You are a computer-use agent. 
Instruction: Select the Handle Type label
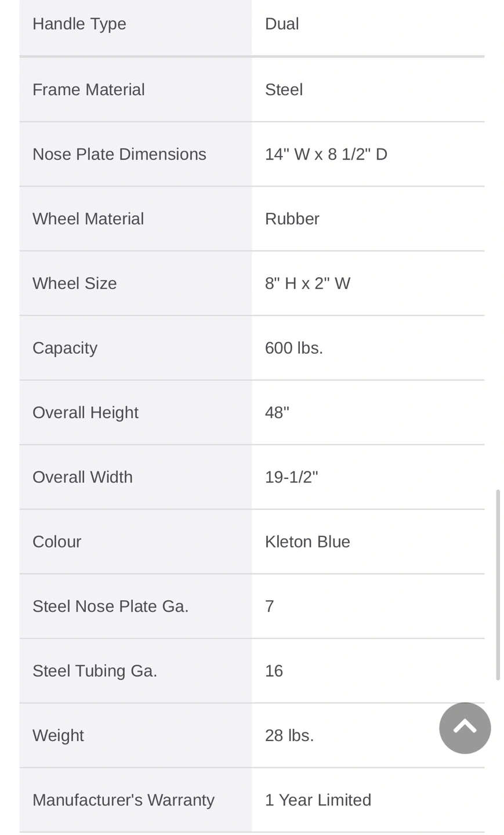[x=79, y=24]
